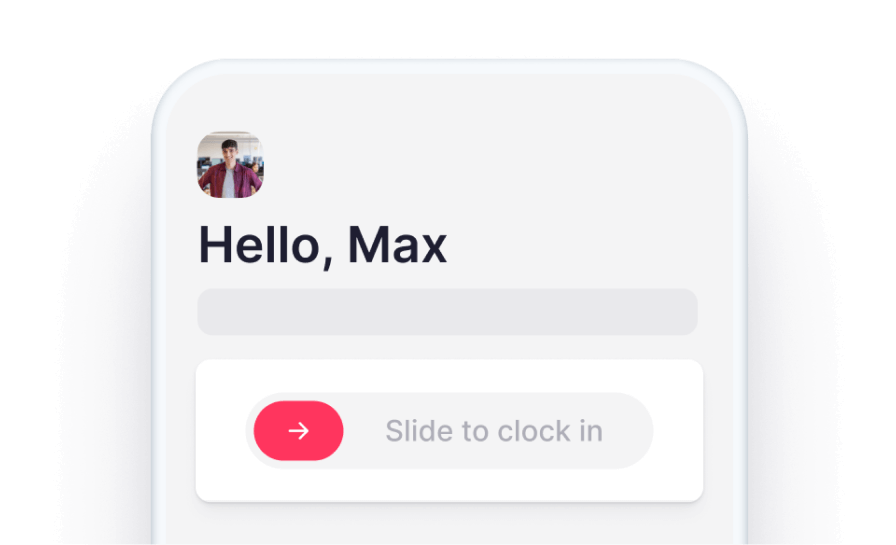
Task: Tap the man's face in avatar
Action: pyautogui.click(x=229, y=153)
